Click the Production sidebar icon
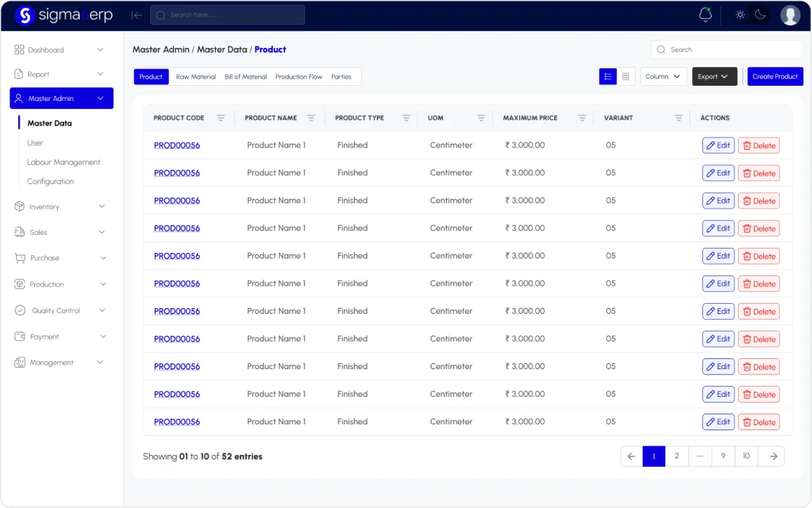The image size is (812, 508). point(20,284)
